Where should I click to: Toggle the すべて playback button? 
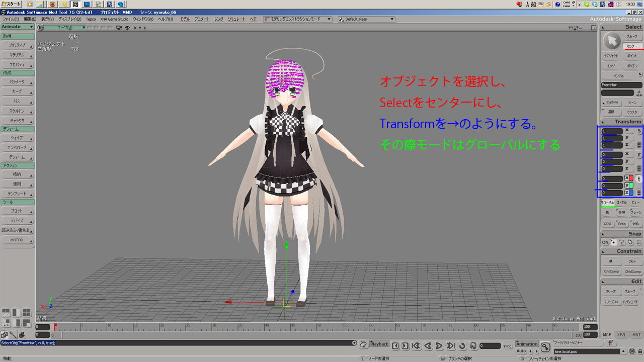coord(507,346)
